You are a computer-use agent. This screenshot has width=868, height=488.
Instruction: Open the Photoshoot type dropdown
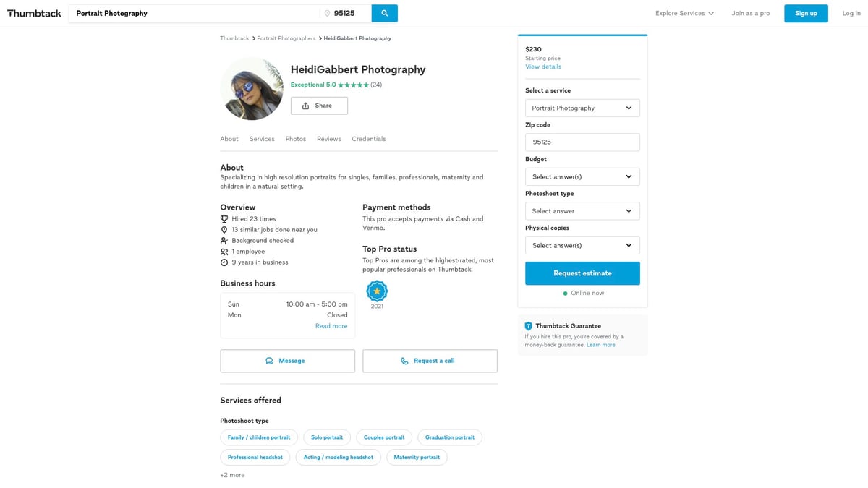click(582, 211)
